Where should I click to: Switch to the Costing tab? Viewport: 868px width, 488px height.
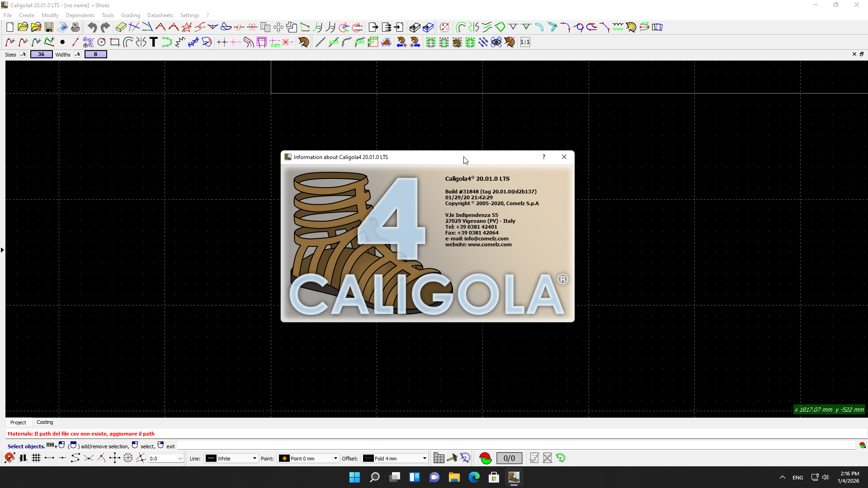click(45, 422)
